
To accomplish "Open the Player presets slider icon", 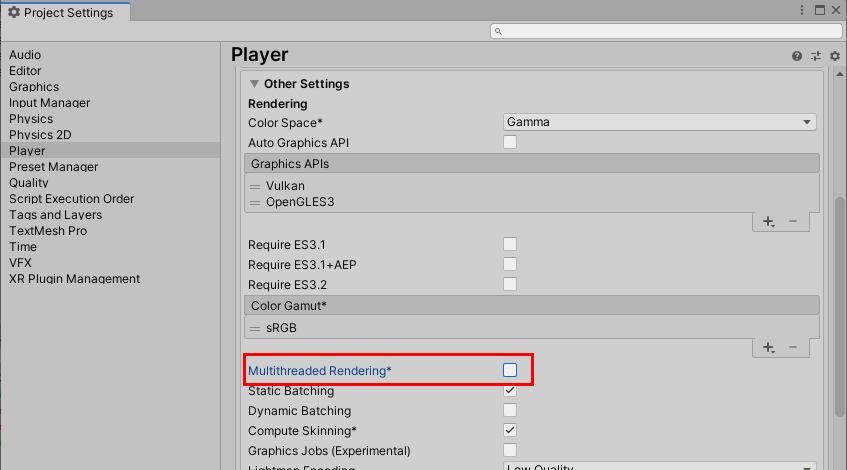I will point(816,56).
